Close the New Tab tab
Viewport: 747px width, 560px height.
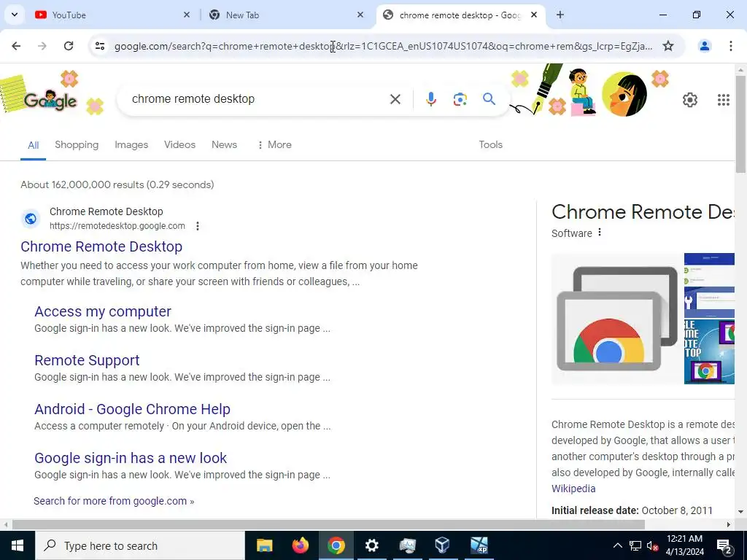[x=360, y=15]
